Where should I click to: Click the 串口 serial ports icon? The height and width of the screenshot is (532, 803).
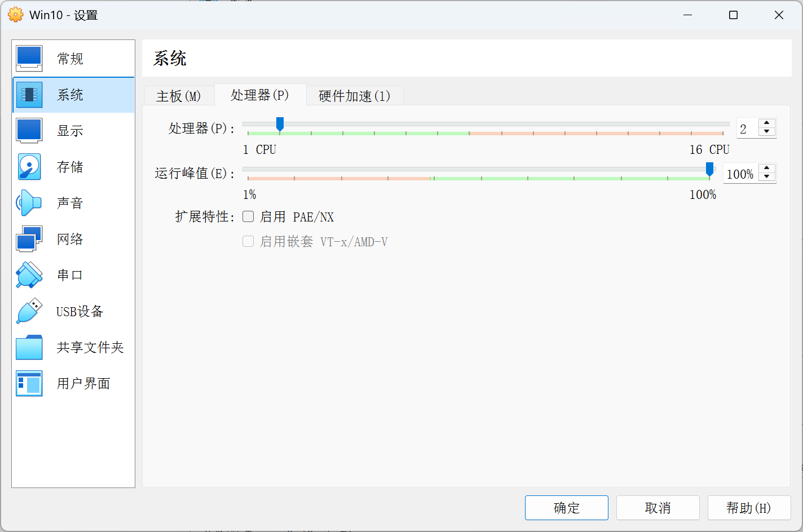coord(29,275)
